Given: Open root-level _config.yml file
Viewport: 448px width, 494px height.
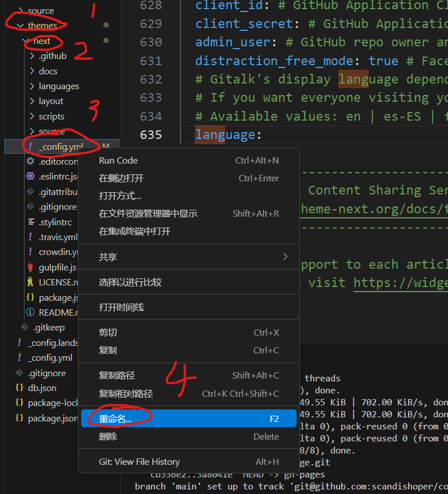Looking at the screenshot, I should point(50,358).
